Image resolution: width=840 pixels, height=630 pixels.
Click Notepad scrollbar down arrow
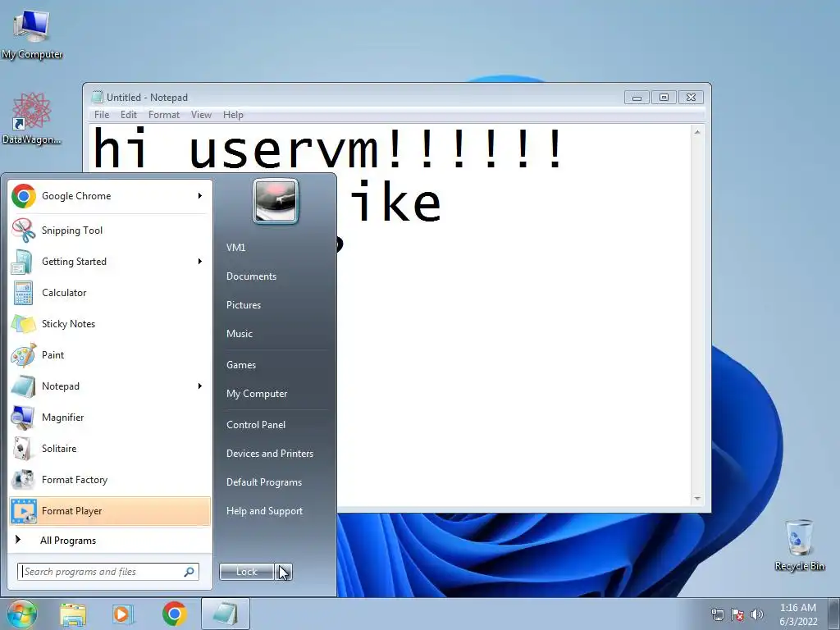click(x=697, y=499)
